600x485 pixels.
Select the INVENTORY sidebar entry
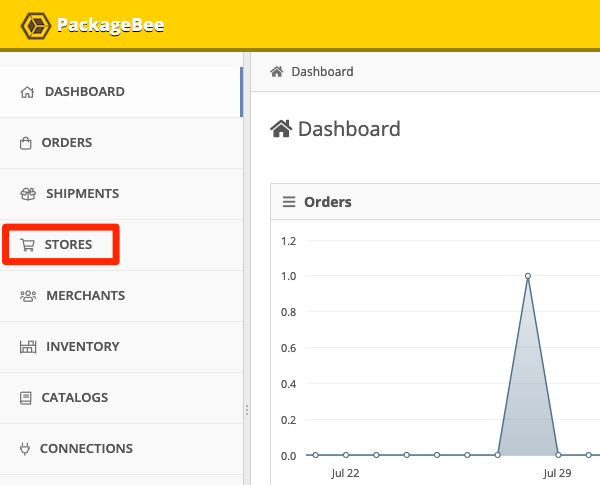tap(122, 347)
